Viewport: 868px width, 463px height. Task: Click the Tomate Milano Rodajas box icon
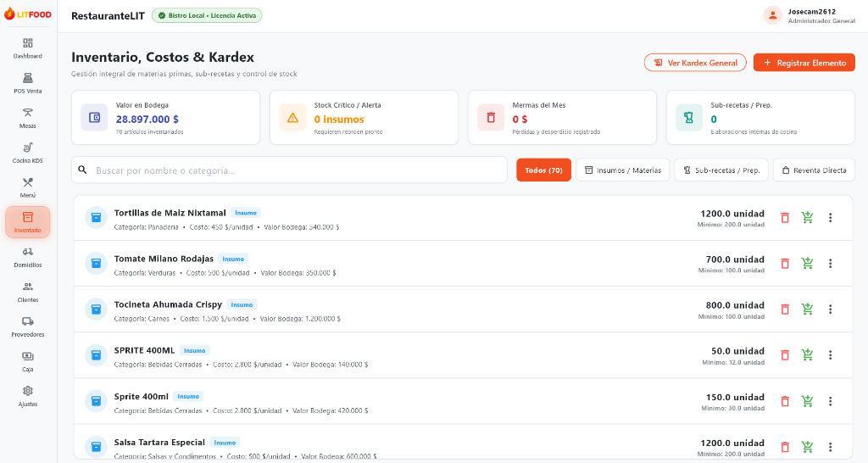point(96,264)
